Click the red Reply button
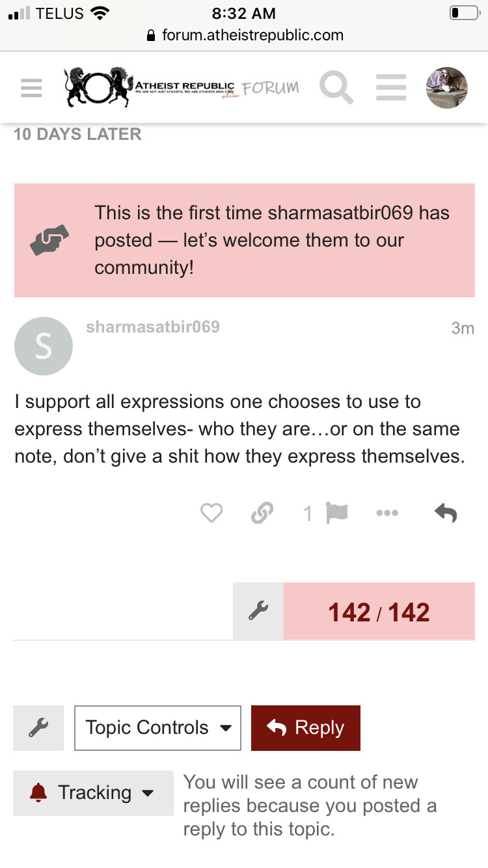This screenshot has width=488, height=868. [x=306, y=727]
